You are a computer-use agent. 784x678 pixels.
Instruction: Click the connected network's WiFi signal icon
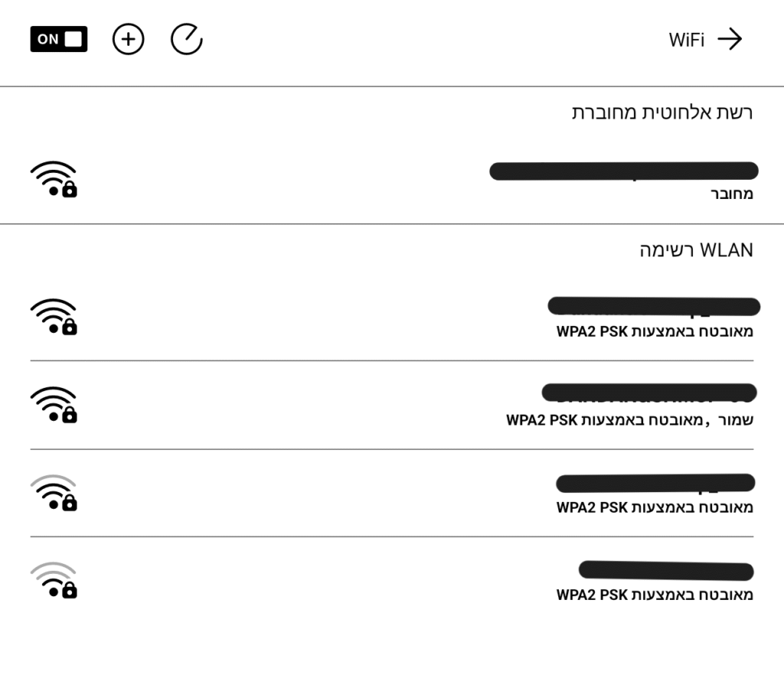(x=54, y=180)
